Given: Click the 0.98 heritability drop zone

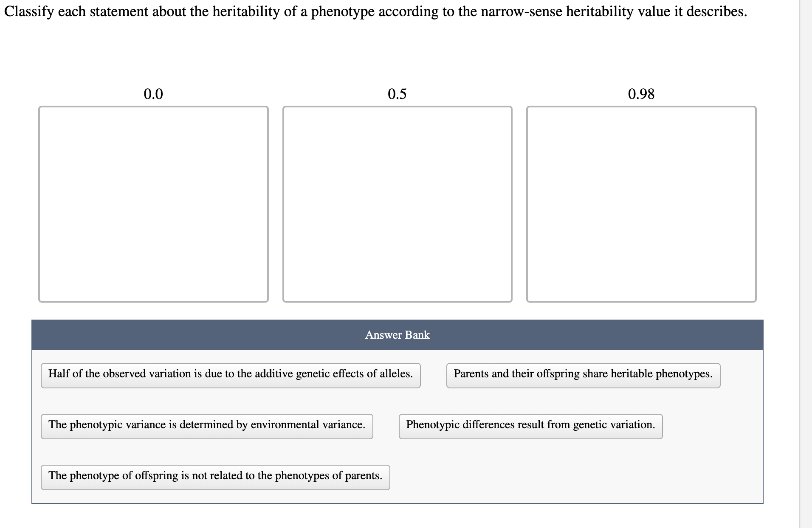Looking at the screenshot, I should (x=641, y=204).
